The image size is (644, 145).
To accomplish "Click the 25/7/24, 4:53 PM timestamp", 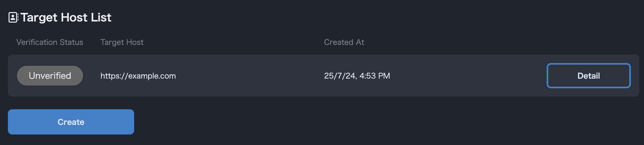I will [x=357, y=76].
